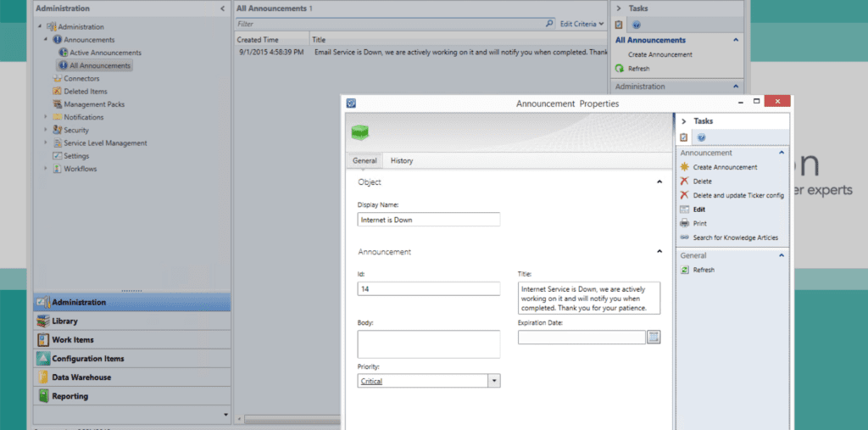Click the Administration workspace icon
The width and height of the screenshot is (868, 430).
click(x=43, y=303)
